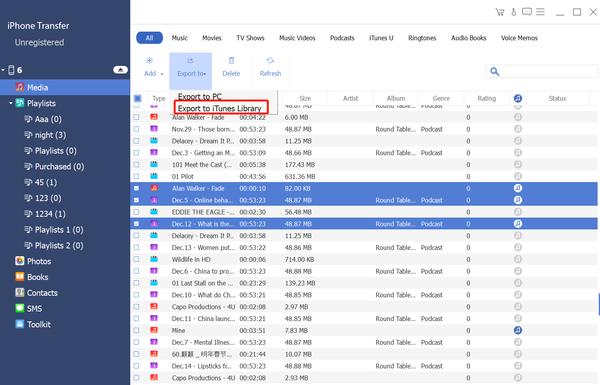Sort by the Rating column header
The image size is (600, 385).
[x=486, y=98]
